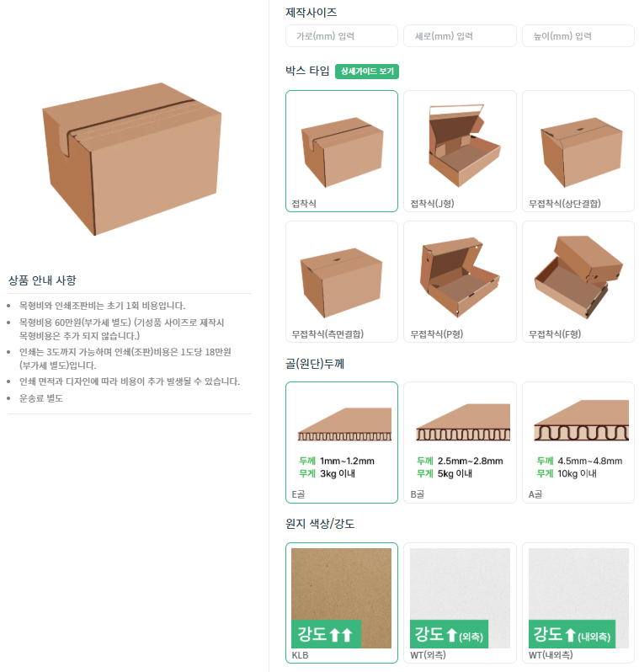Click the large box preview image
The image size is (639, 672).
coord(131,159)
